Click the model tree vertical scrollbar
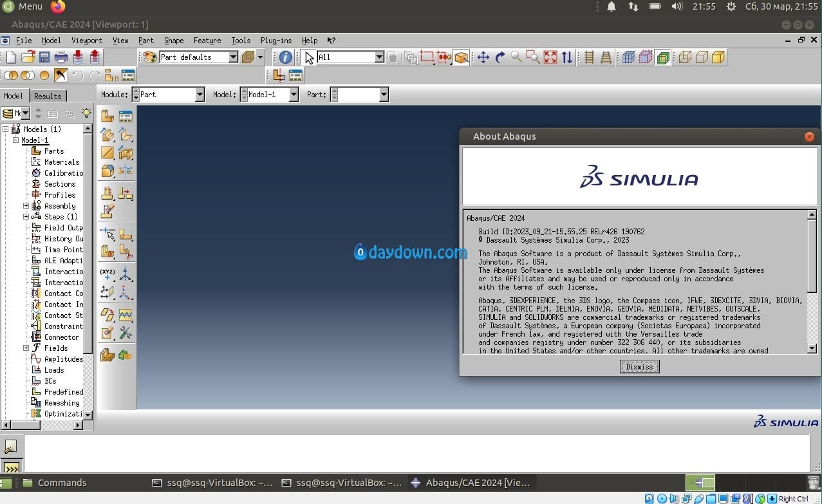 point(88,272)
